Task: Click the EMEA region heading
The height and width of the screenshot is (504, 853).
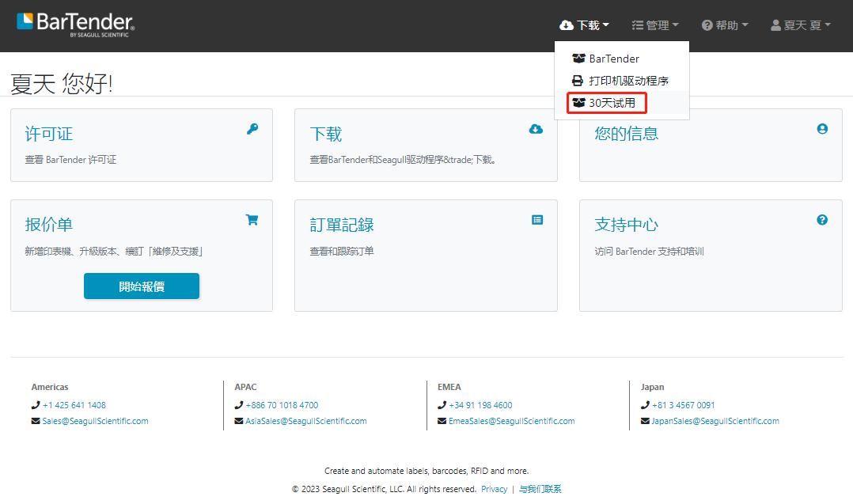Action: pyautogui.click(x=449, y=387)
